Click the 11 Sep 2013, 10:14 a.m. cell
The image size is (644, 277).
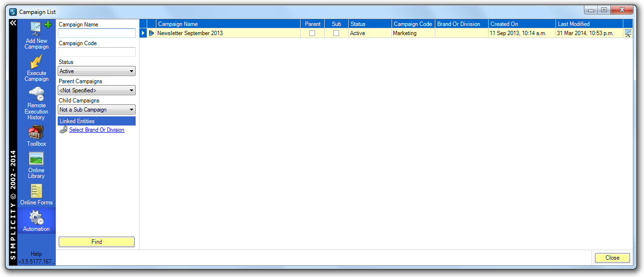(x=522, y=33)
